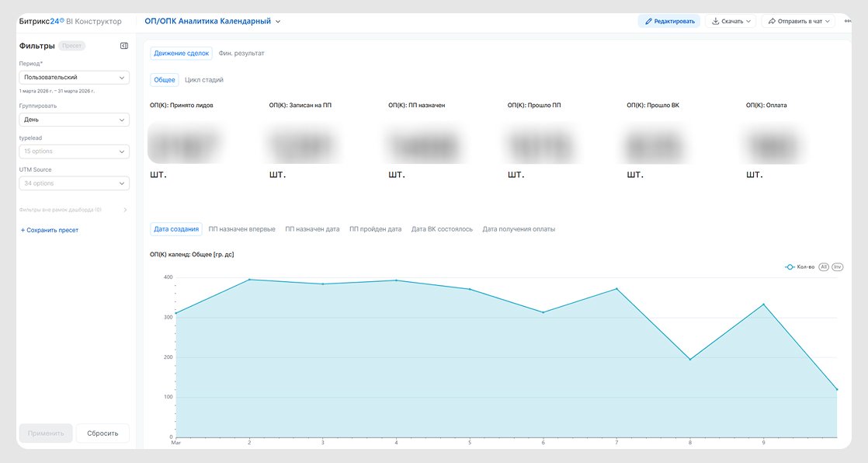Click the ОП(К): ПП назначен metric title
This screenshot has height=463, width=868.
(x=417, y=105)
